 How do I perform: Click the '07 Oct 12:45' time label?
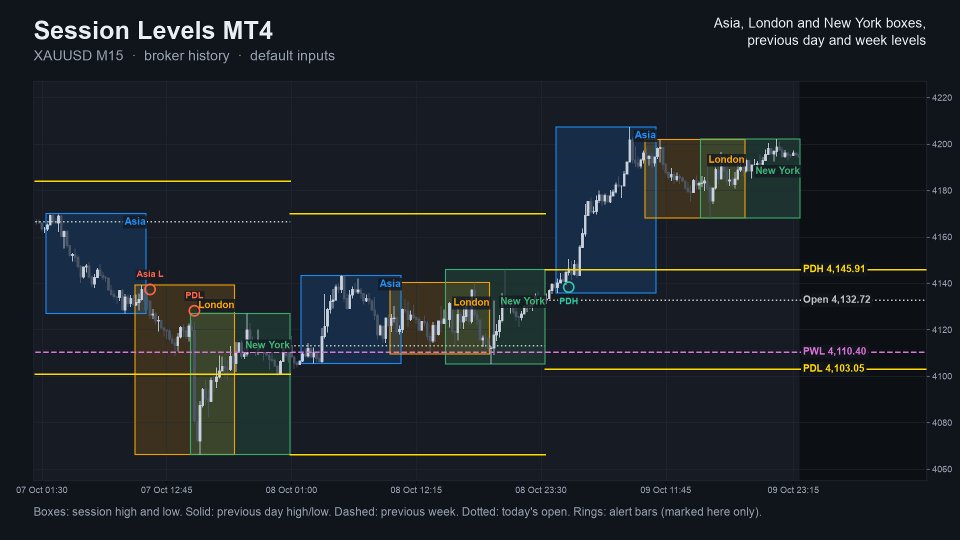click(x=167, y=490)
